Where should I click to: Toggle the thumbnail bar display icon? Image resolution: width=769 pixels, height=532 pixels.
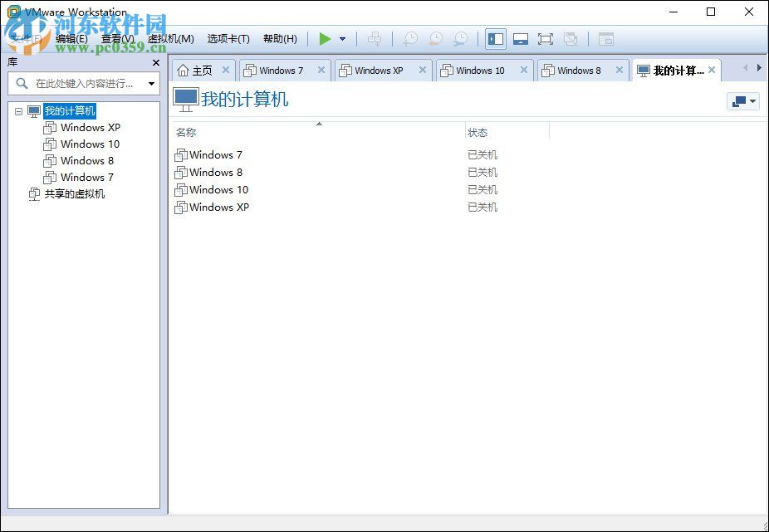coord(605,38)
